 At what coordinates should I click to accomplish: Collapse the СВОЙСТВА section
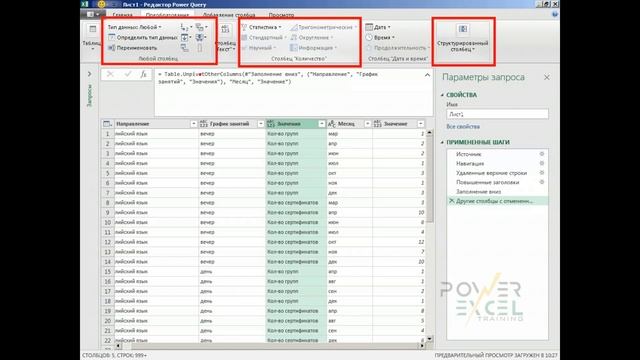pos(442,95)
